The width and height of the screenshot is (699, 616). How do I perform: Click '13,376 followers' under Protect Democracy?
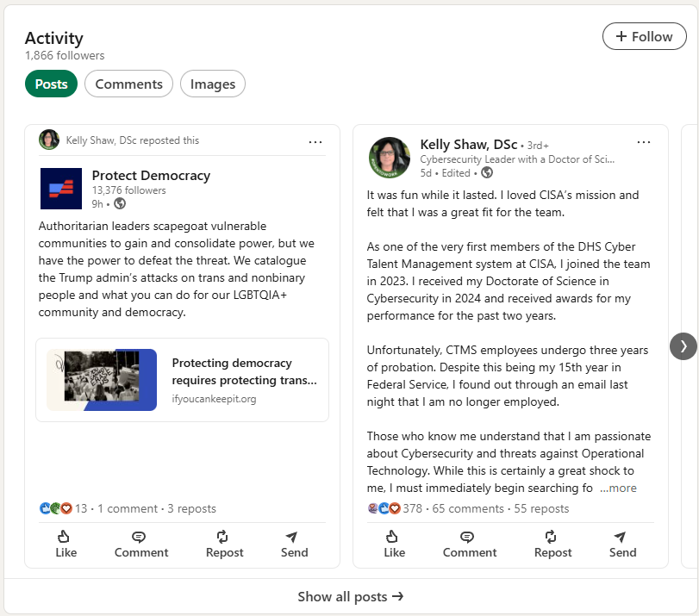click(x=128, y=190)
